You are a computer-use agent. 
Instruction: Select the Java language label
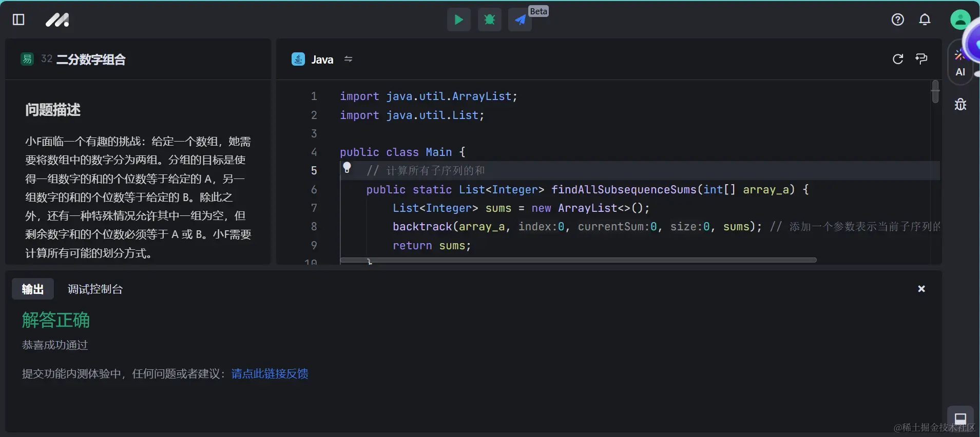coord(322,59)
